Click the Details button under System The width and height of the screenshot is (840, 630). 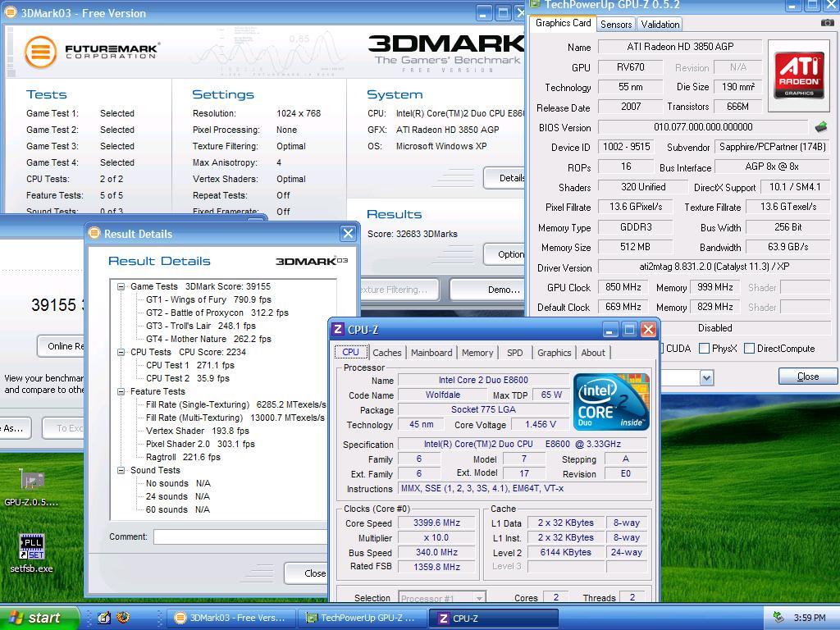[504, 178]
